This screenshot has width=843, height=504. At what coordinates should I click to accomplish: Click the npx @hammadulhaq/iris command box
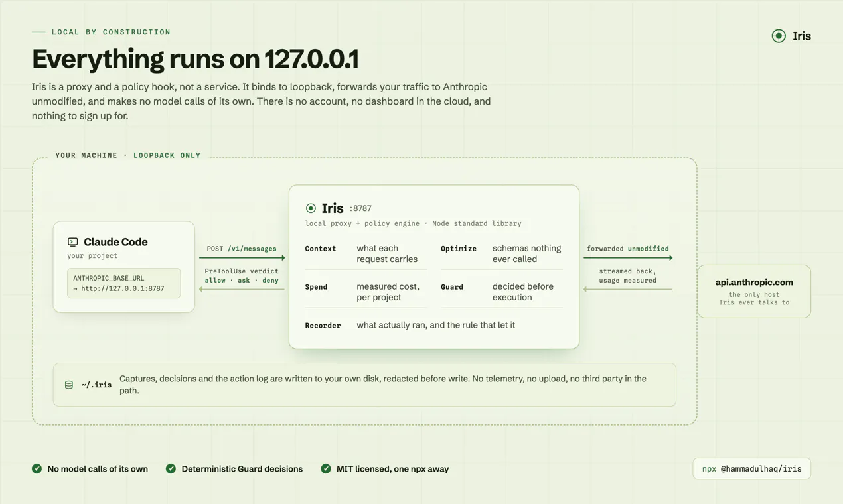tap(751, 469)
